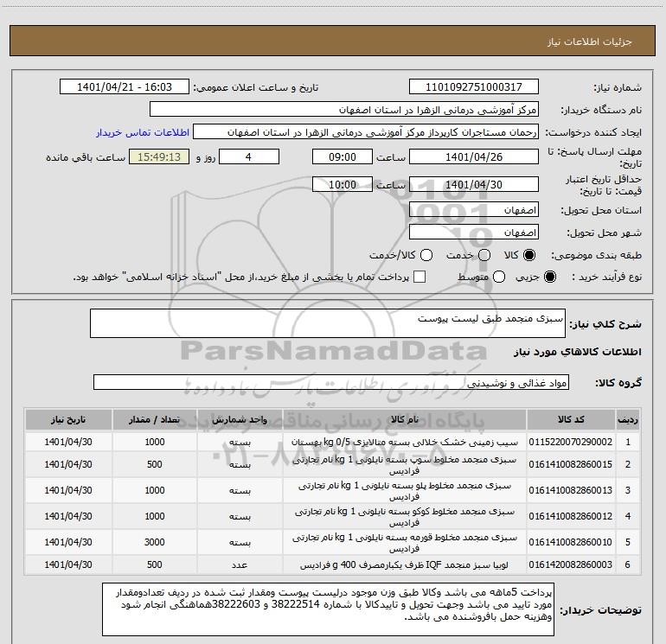Click the announcement date field 1401/04/21 - 16:03
Viewport: 666px width, 644px height.
pyautogui.click(x=125, y=86)
